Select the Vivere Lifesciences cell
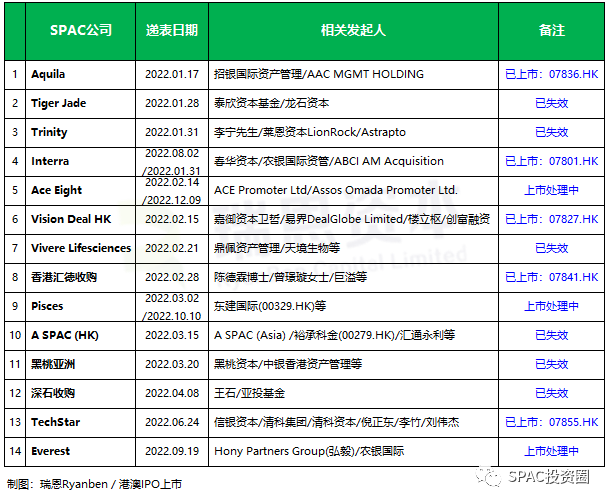 [80, 249]
